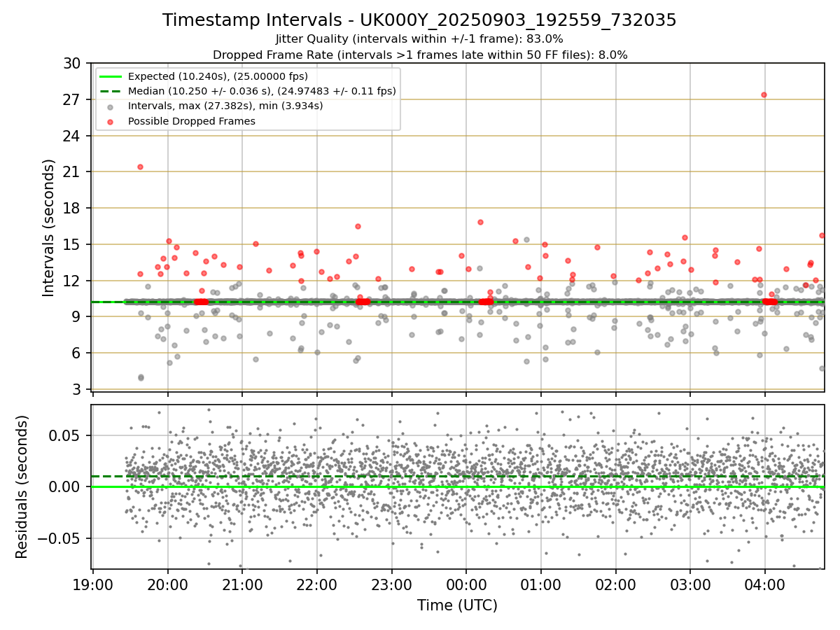Click the lowest gray point near 4 seconds
This screenshot has width=840, height=630.
point(141,378)
